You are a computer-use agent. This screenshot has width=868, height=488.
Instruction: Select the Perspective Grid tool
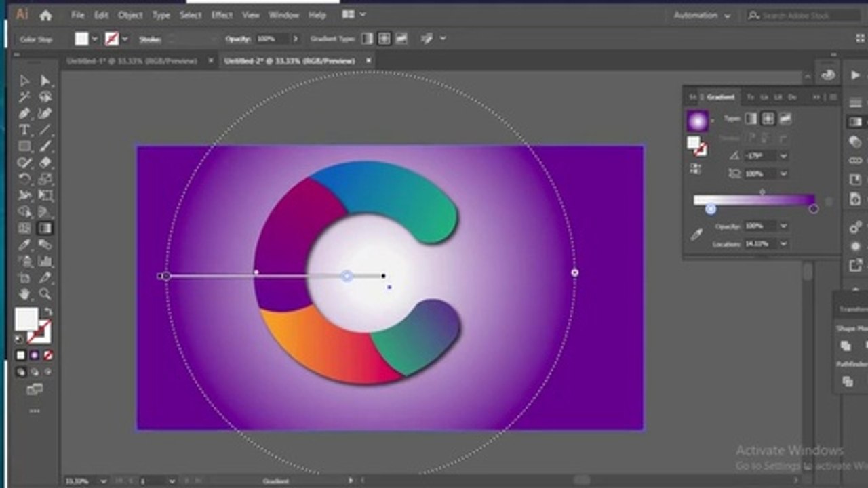coord(45,212)
